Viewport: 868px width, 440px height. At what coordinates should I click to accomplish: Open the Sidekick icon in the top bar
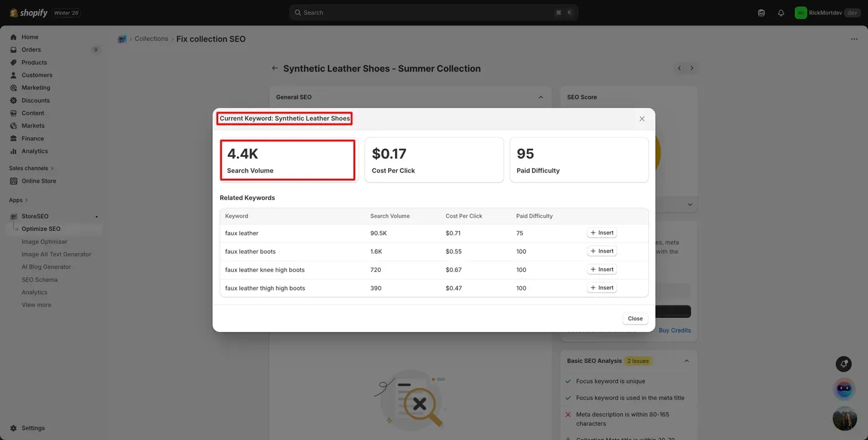pyautogui.click(x=761, y=12)
